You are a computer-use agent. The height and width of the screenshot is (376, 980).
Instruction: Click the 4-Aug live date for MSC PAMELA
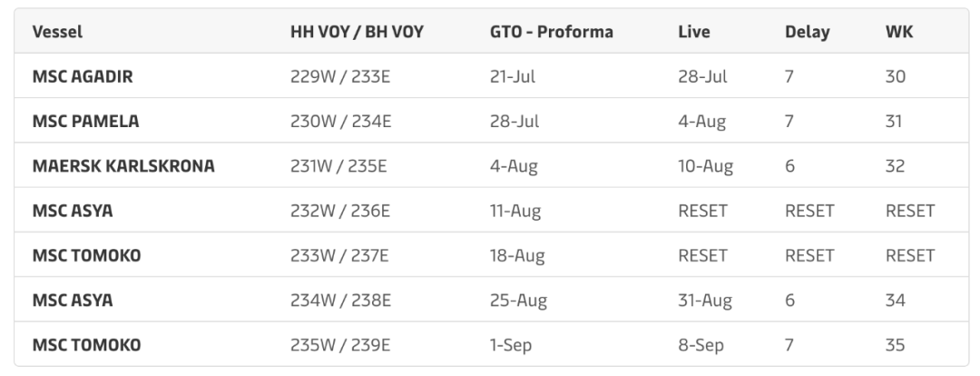(x=701, y=121)
